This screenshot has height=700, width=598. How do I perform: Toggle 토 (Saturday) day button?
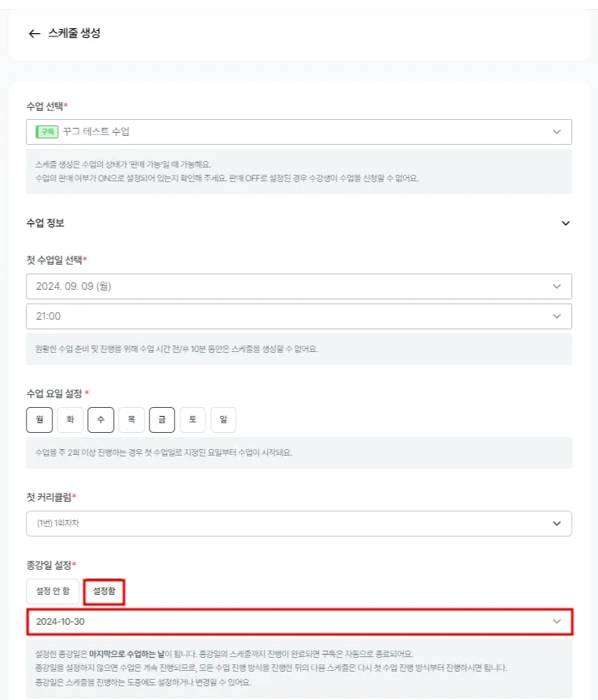pos(193,420)
